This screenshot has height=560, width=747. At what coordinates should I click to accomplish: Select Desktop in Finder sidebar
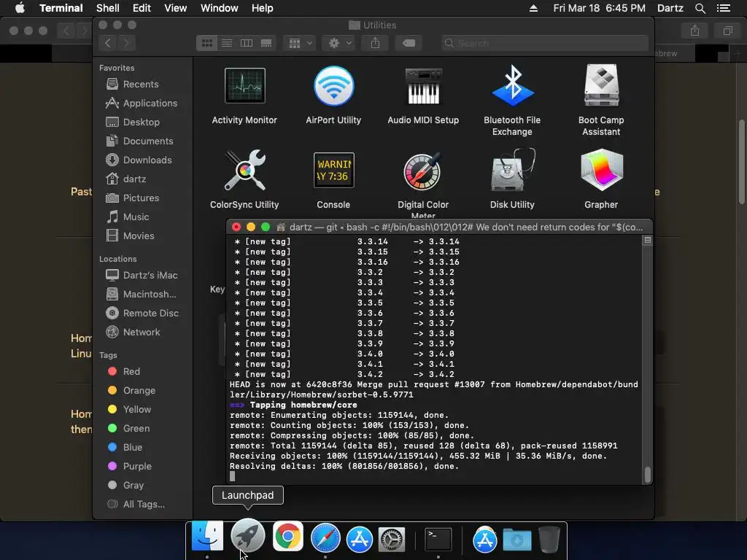point(133,122)
